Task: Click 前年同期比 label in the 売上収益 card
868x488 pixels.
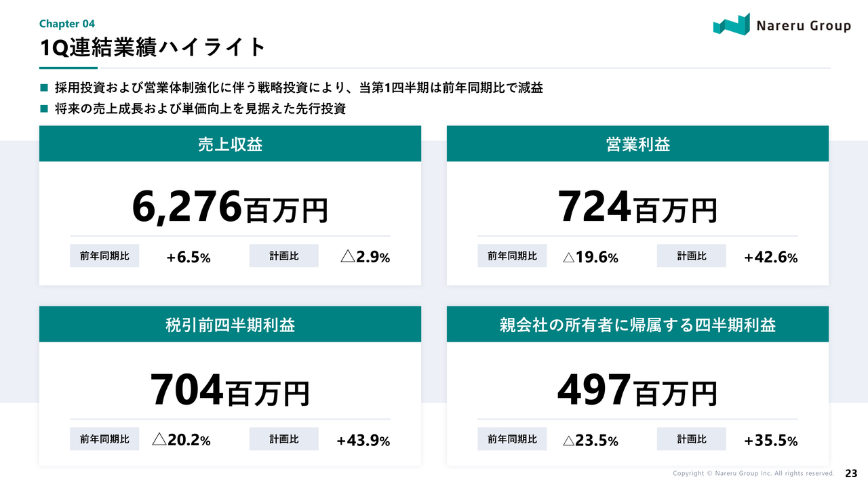Action: (104, 256)
